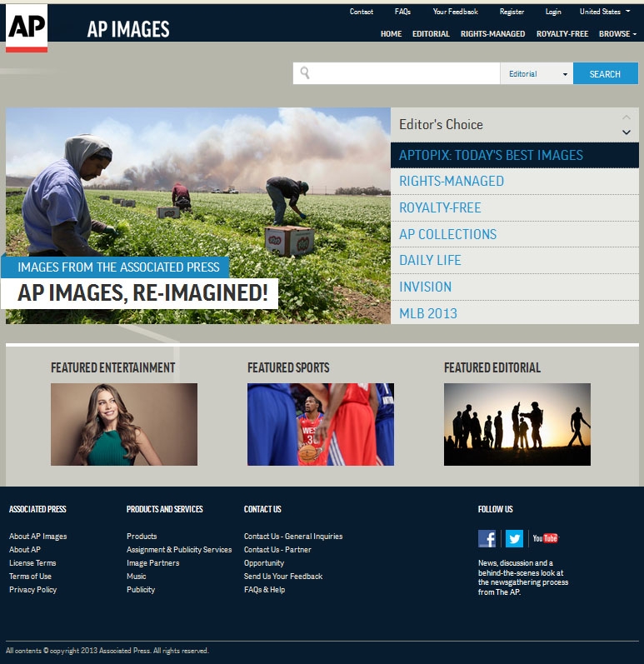Click the Editor's Choice down arrow
The height and width of the screenshot is (664, 644).
click(627, 132)
